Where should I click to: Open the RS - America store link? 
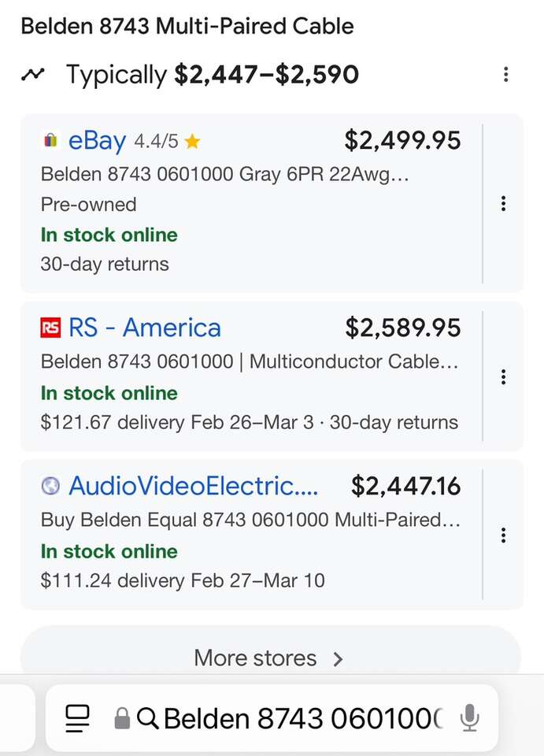[x=145, y=328]
